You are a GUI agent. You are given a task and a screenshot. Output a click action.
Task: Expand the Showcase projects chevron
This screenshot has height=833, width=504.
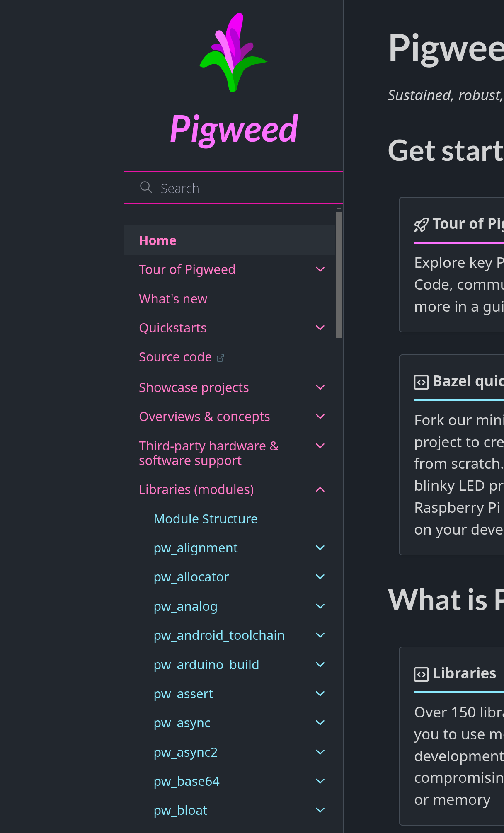tap(320, 387)
